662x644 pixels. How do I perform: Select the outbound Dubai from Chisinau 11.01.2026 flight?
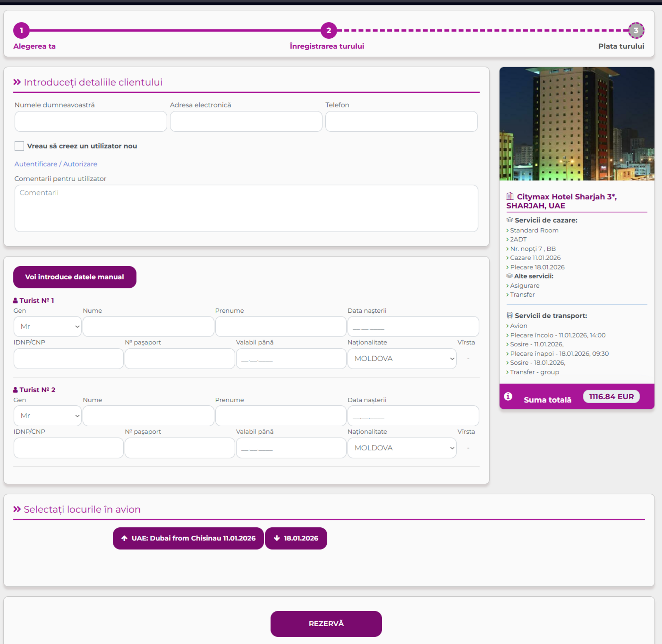tap(188, 538)
